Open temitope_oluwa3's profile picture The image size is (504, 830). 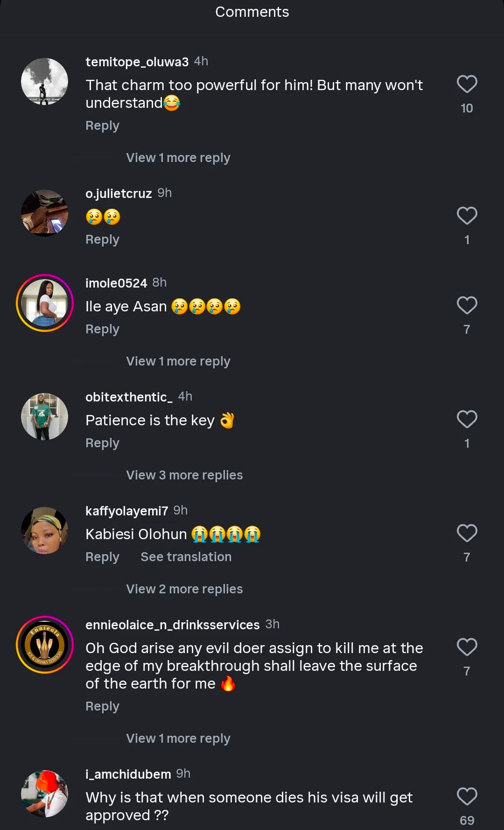[45, 82]
